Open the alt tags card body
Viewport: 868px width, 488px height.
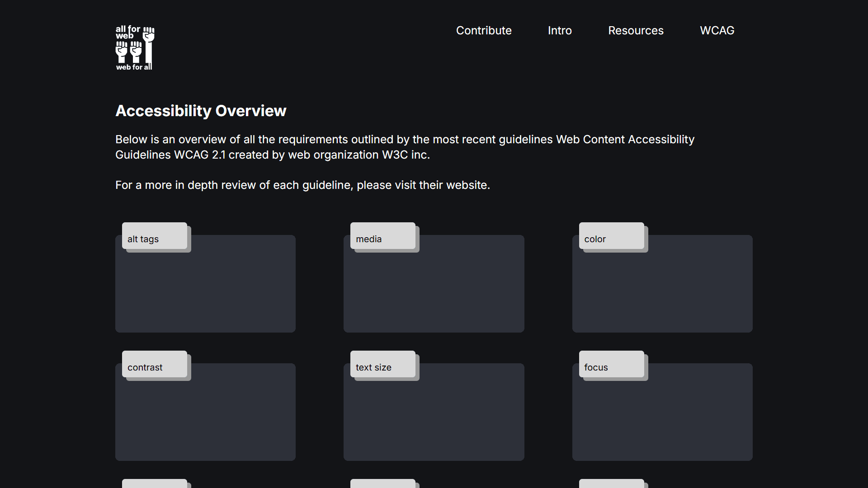tap(205, 291)
